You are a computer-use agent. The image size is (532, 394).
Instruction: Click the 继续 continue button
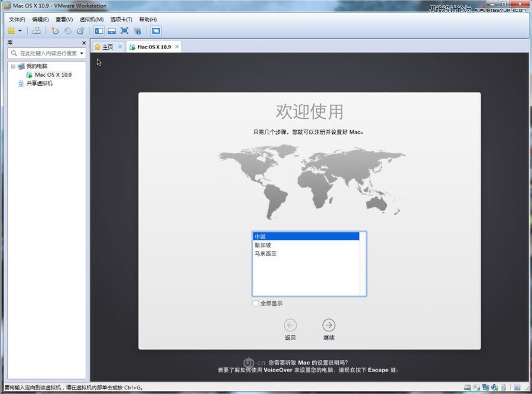click(328, 325)
